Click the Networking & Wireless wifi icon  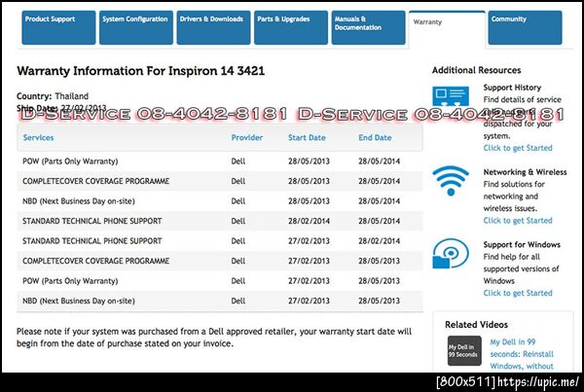(x=451, y=181)
